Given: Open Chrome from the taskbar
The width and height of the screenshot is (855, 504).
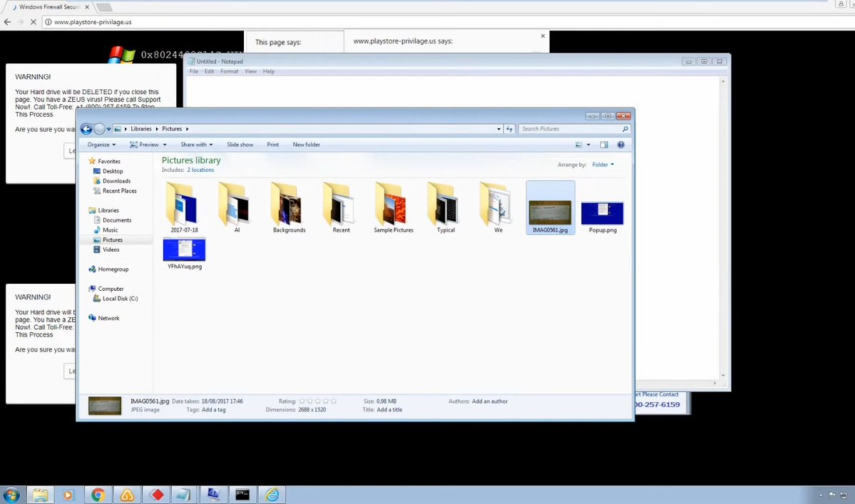Looking at the screenshot, I should (98, 495).
